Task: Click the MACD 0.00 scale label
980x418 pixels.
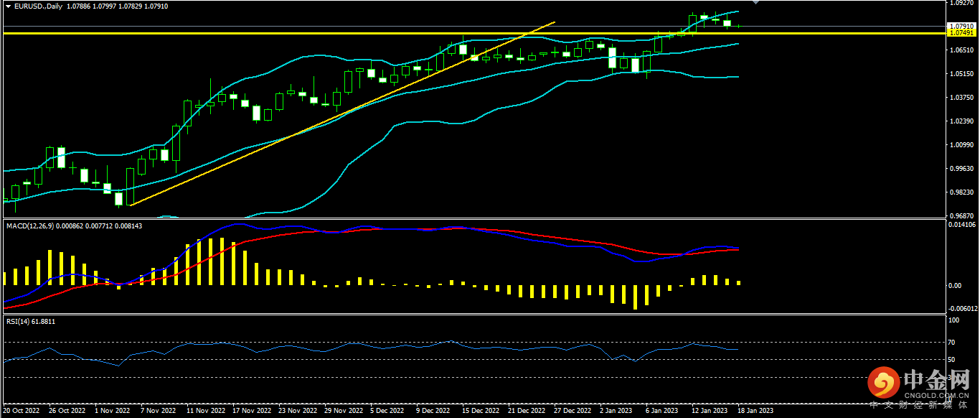Action: tap(954, 286)
